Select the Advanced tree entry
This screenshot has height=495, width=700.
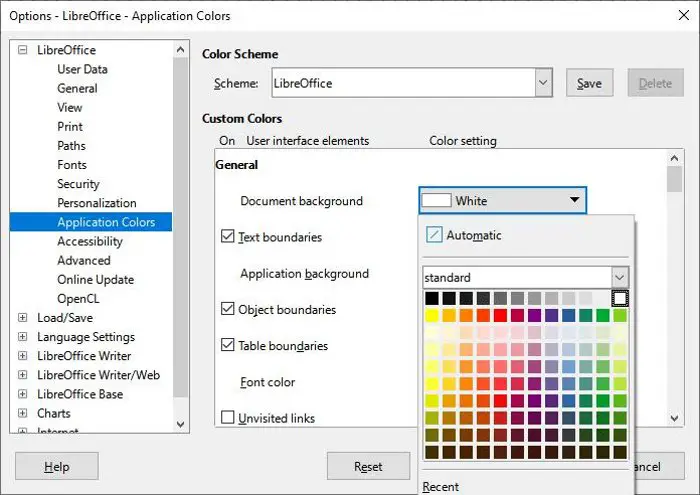(x=83, y=260)
